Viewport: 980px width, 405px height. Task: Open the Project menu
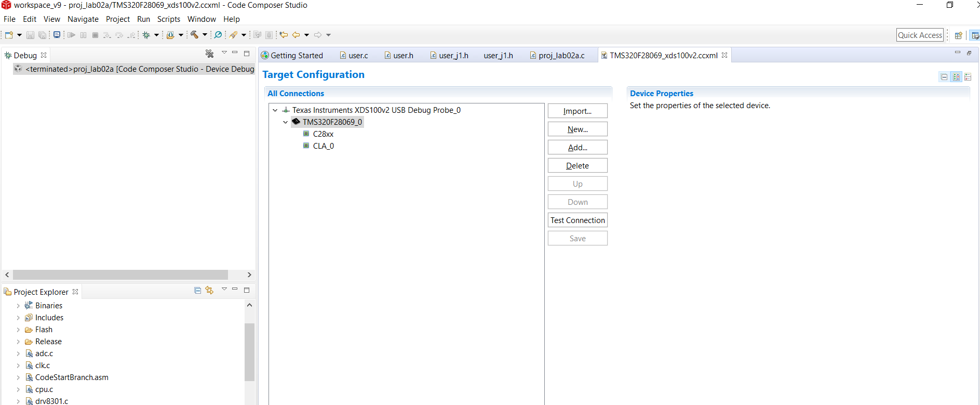coord(118,19)
